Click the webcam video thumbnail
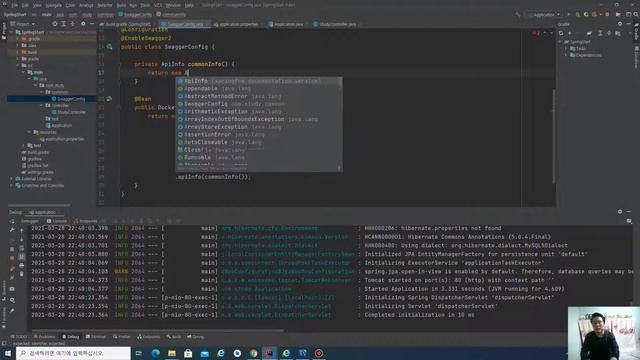 tap(604, 333)
